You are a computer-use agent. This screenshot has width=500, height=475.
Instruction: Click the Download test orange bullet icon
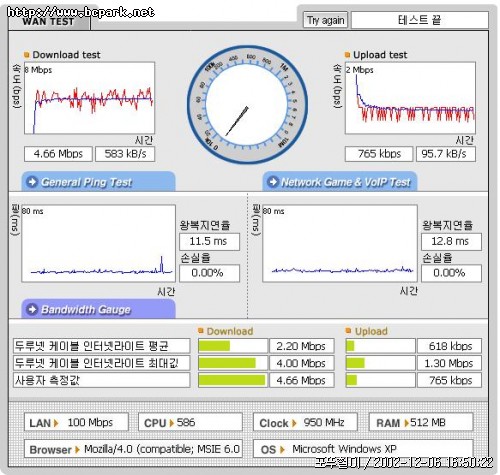tap(27, 55)
